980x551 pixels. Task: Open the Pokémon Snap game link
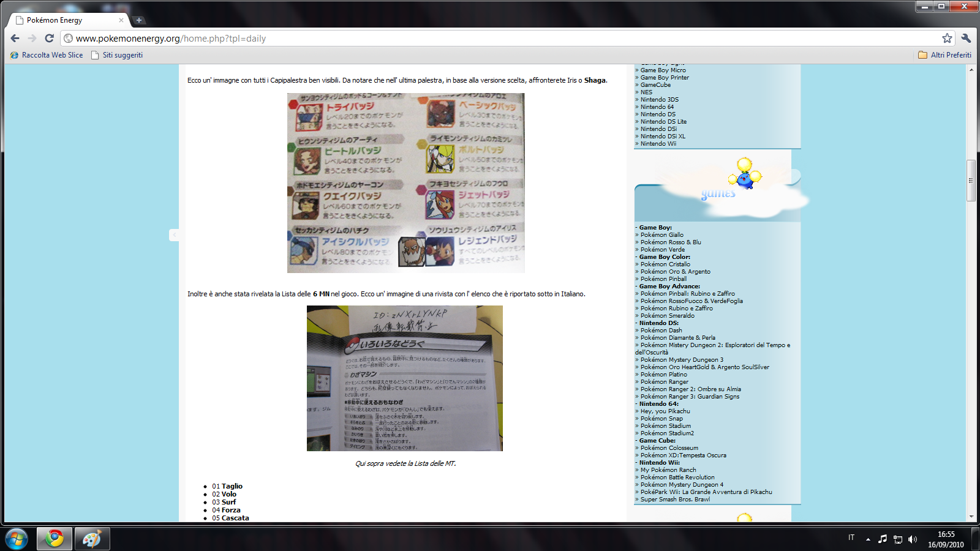pos(661,419)
